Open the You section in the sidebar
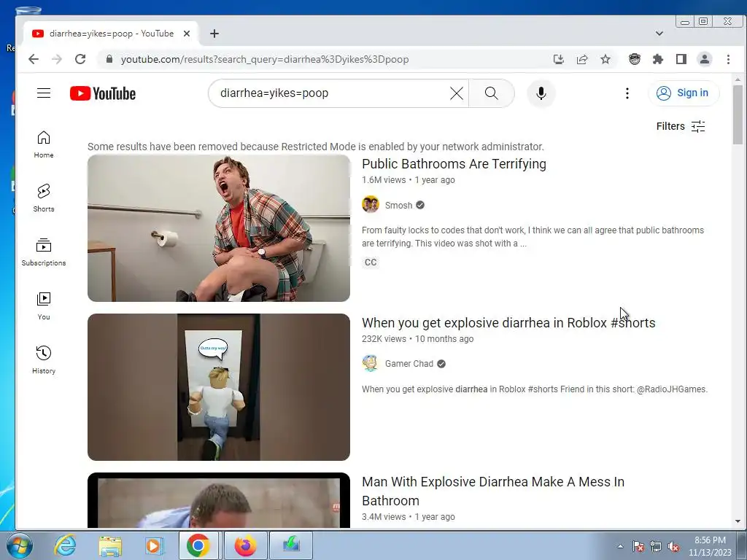 click(44, 306)
